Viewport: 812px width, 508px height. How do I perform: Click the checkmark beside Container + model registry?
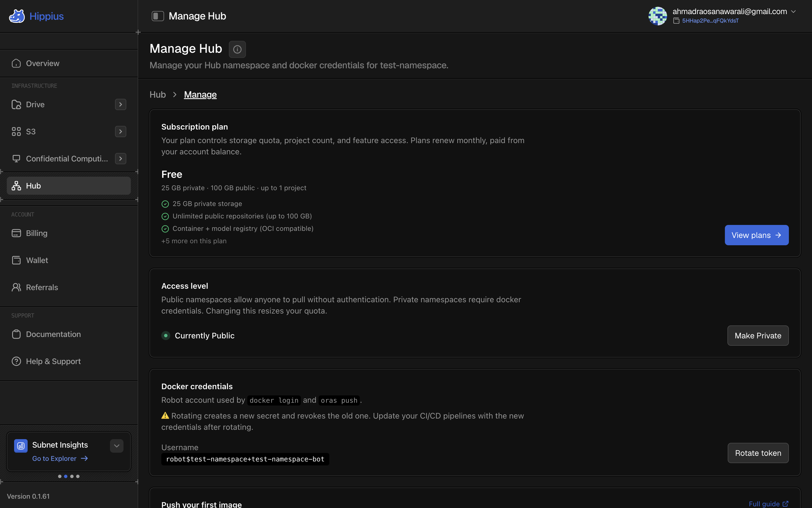click(x=165, y=229)
